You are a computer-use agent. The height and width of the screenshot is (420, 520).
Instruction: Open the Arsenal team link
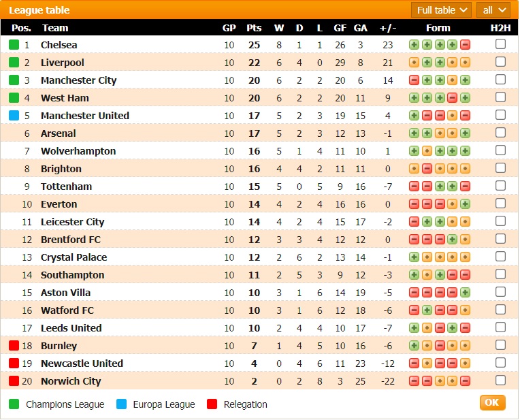pos(59,133)
